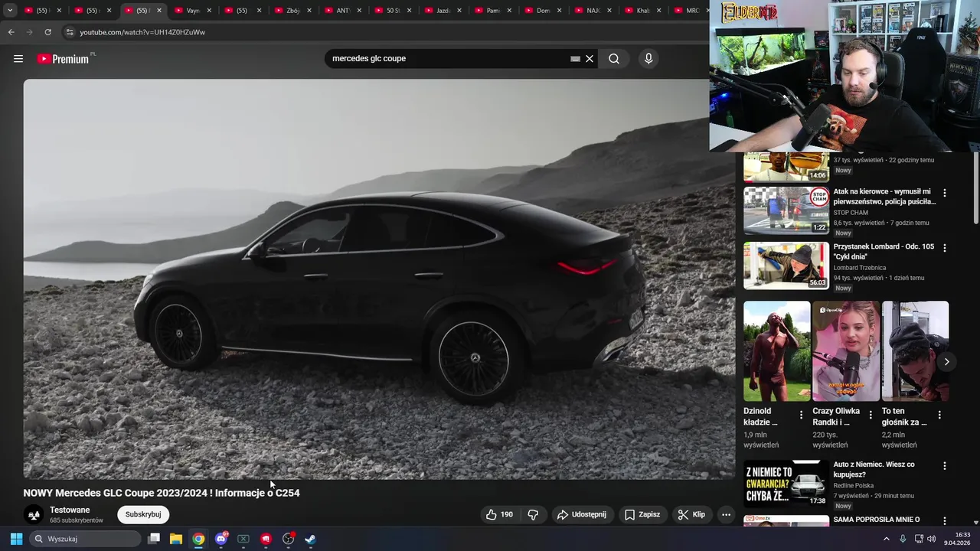Open options for 'SAMA POPROSIŁA MNIE O' video
Viewport: 980px width, 551px height.
[944, 521]
